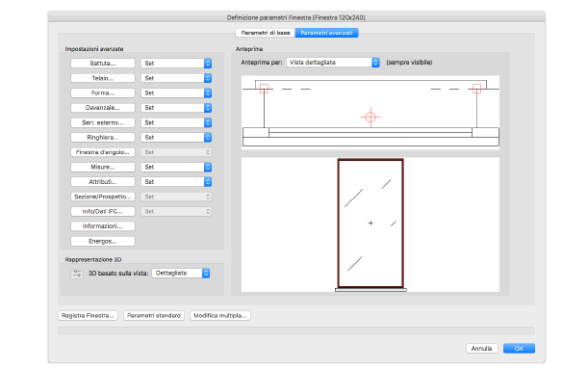This screenshot has height=369, width=588.
Task: Click the 3D settings sliders icon
Action: (x=77, y=274)
